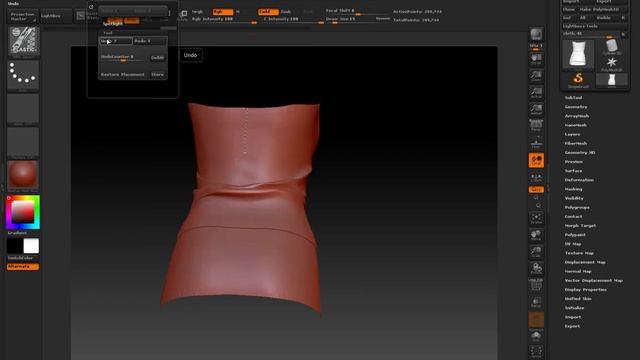Toggle the Persp perspective icon

point(536,125)
